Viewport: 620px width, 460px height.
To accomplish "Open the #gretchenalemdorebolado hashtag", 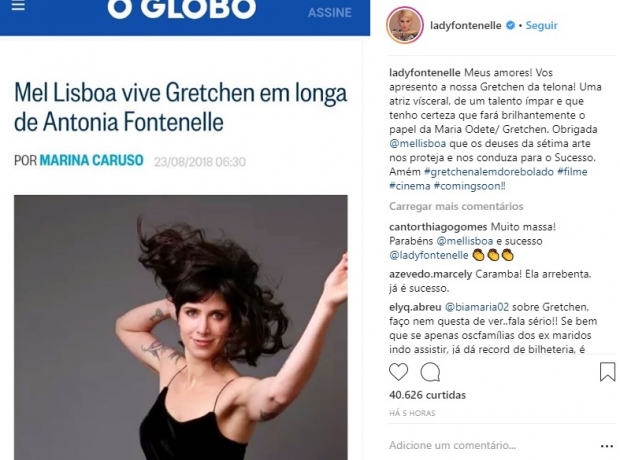I will point(489,172).
